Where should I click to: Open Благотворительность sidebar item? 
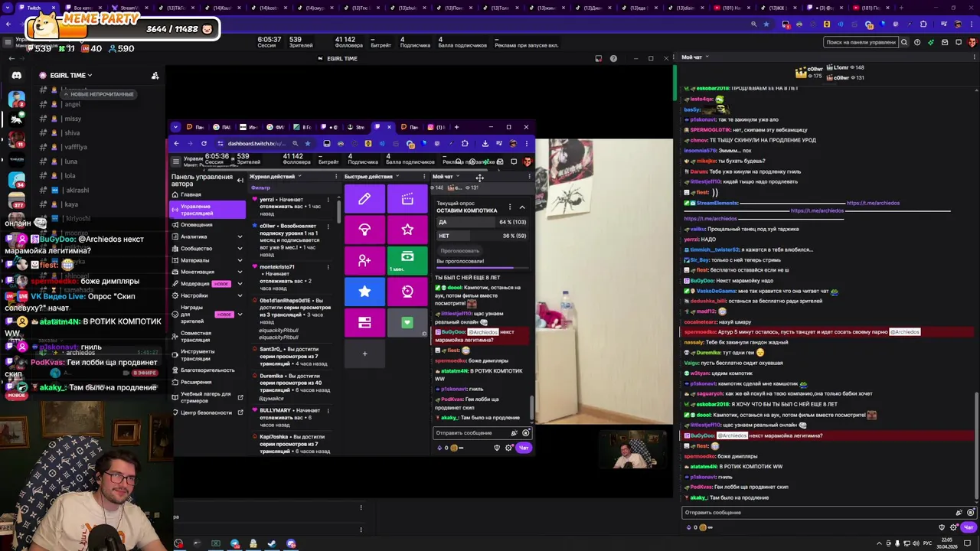[207, 370]
